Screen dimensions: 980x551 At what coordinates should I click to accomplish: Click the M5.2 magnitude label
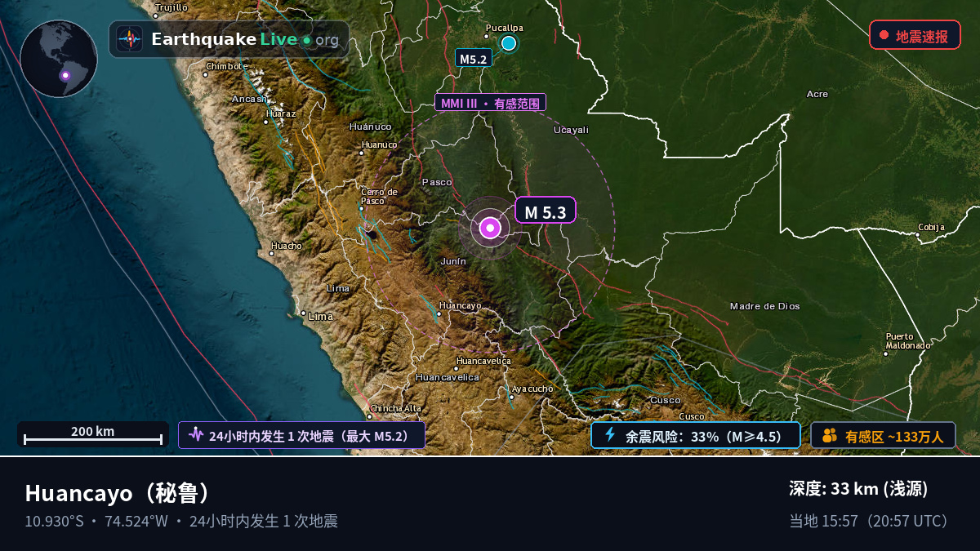(x=474, y=59)
